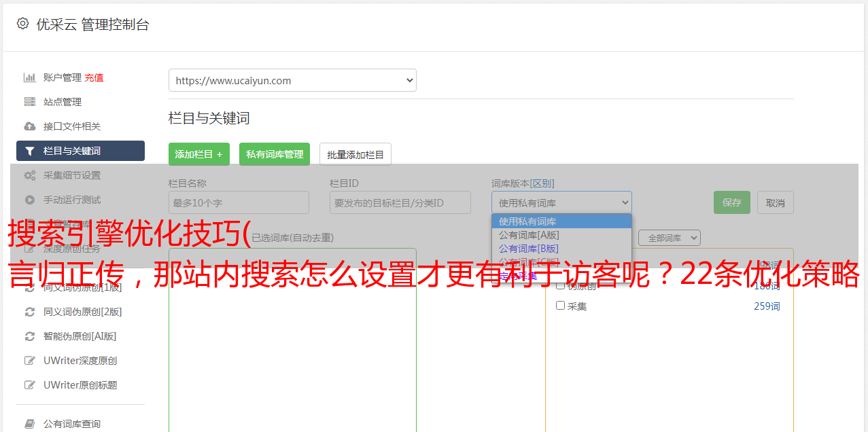Image resolution: width=868 pixels, height=432 pixels.
Task: Click the 栏目ID input field
Action: [x=400, y=202]
